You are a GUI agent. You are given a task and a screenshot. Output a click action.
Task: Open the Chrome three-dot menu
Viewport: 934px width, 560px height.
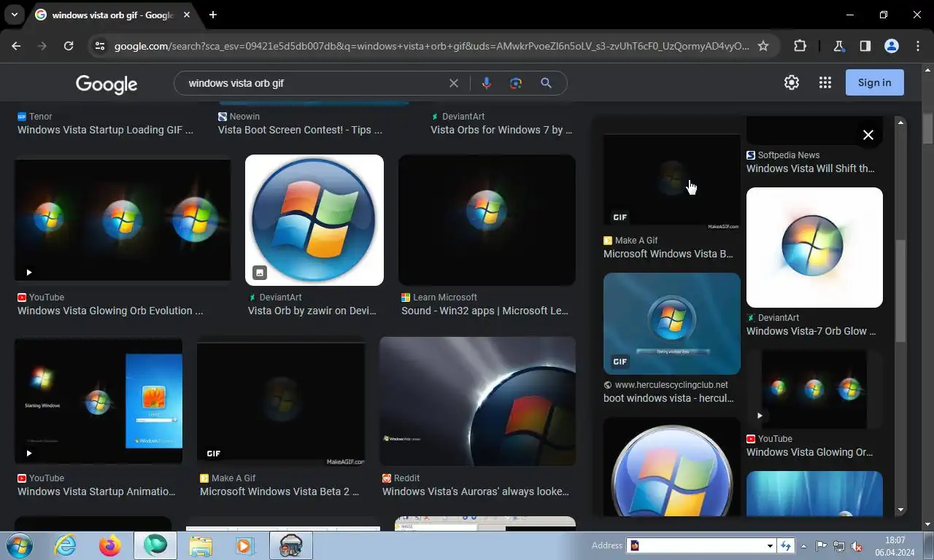pos(918,46)
